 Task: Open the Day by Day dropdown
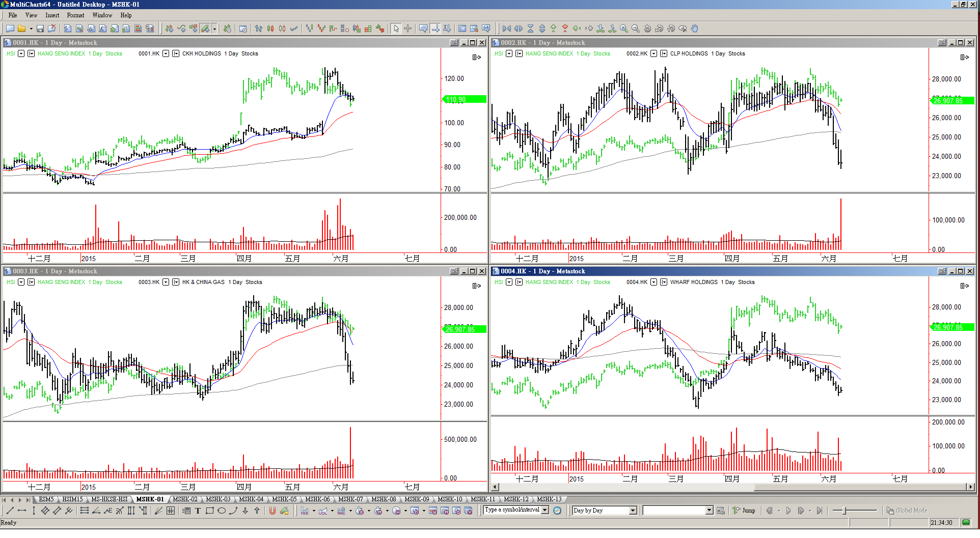(633, 511)
